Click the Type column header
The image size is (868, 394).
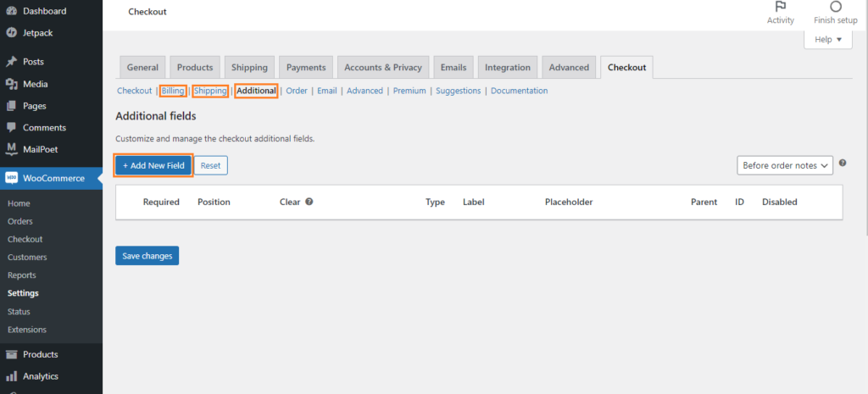click(x=435, y=202)
